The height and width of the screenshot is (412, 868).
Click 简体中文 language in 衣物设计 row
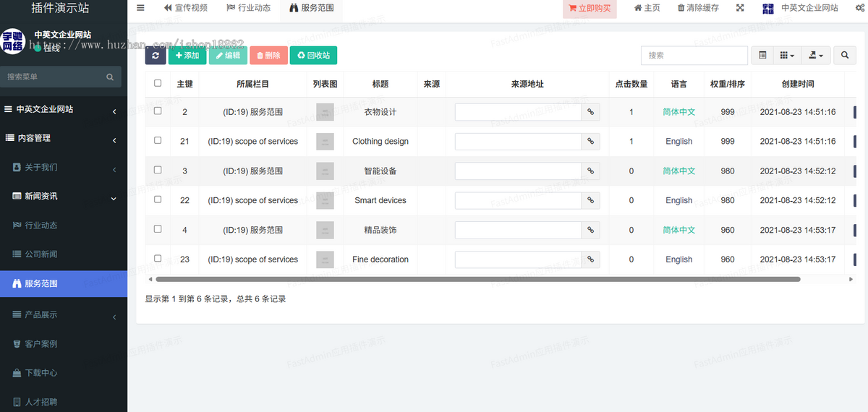(678, 112)
